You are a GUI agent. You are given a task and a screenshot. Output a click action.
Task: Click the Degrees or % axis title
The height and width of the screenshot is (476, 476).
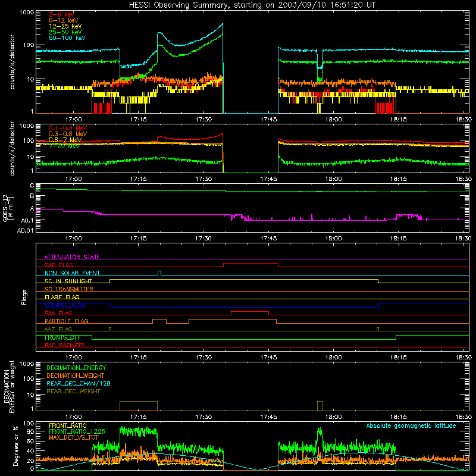point(15,446)
